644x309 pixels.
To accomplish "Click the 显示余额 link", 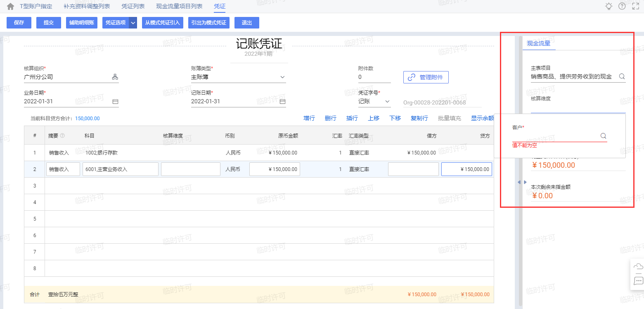I will click(483, 118).
